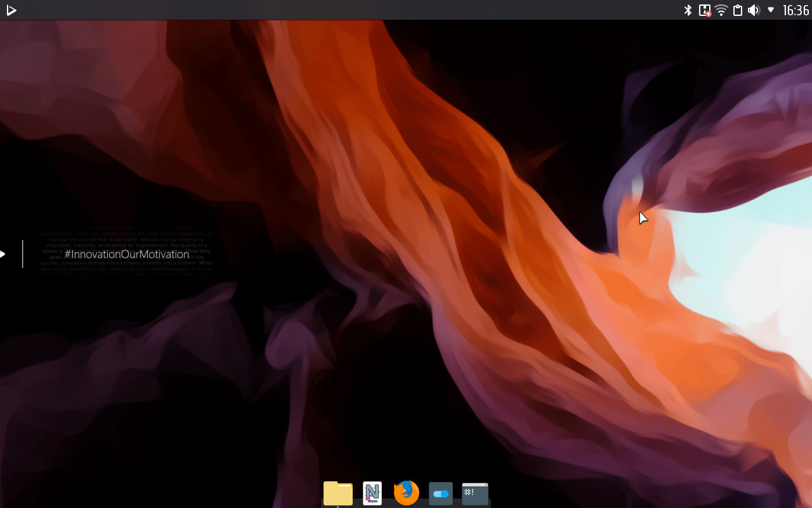This screenshot has height=508, width=812.
Task: Launch the Notepadqq text editor from dock
Action: [372, 493]
